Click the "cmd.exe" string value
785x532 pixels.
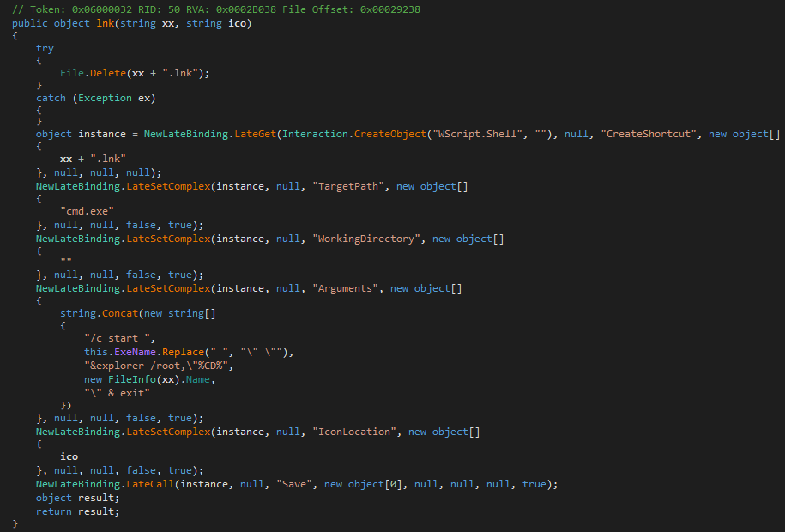click(88, 211)
